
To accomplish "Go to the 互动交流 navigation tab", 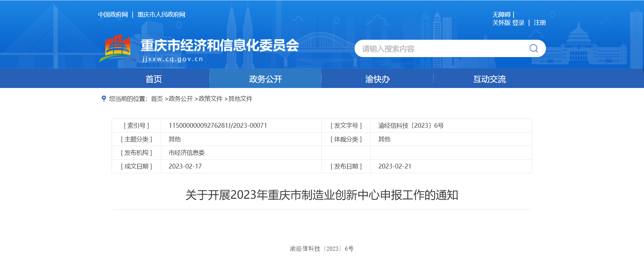I will click(x=489, y=79).
